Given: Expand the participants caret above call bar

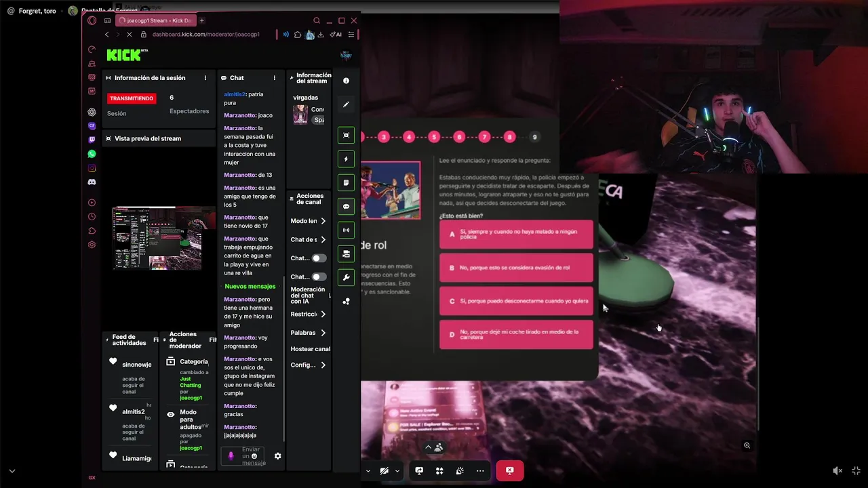Looking at the screenshot, I should click(x=428, y=447).
